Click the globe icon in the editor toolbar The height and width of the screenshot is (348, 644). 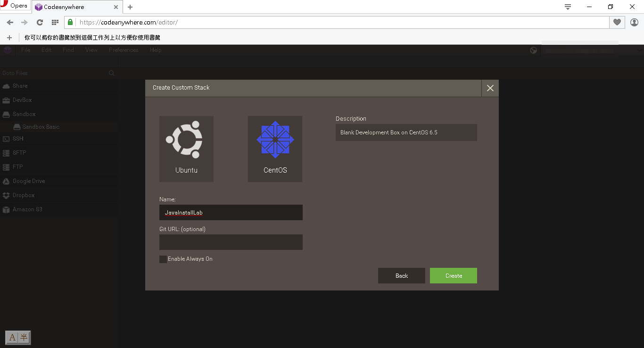click(533, 50)
